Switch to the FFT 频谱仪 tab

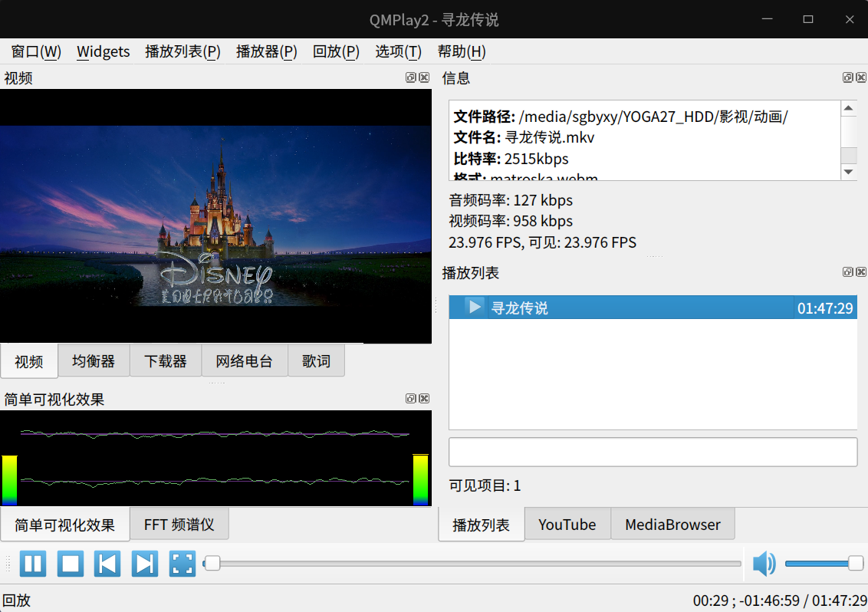179,525
